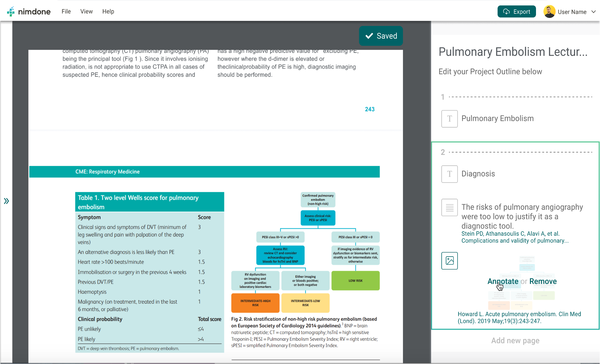Click the CME: Respiratory Medicine header bar
The height and width of the screenshot is (364, 600).
click(x=204, y=172)
